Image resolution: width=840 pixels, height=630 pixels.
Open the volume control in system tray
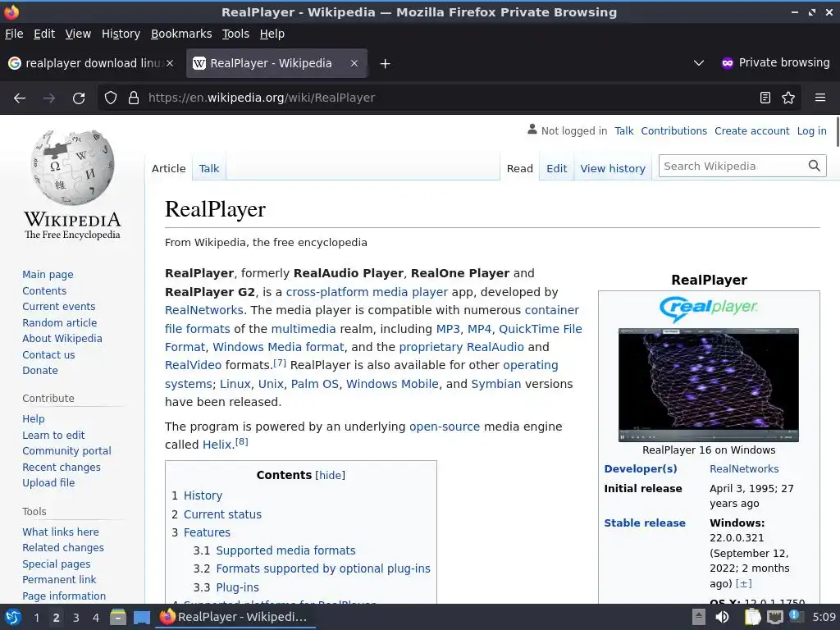pyautogui.click(x=722, y=617)
